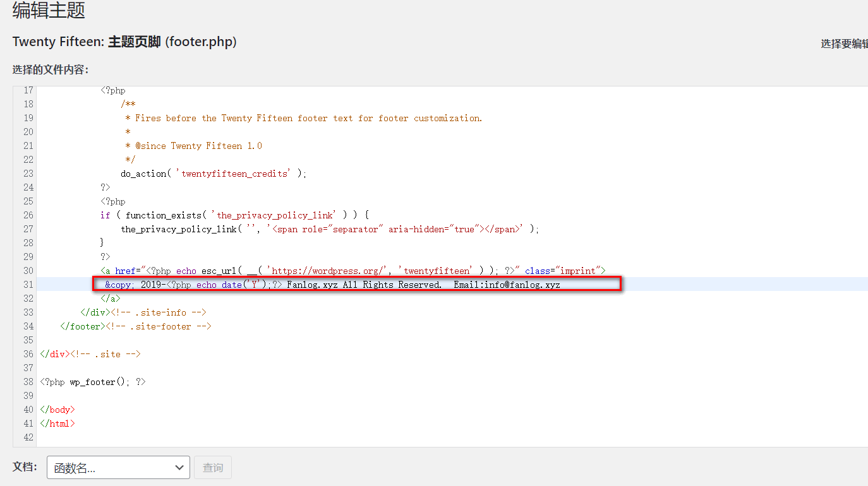
Task: Click line number 31 in the gutter
Action: point(28,285)
